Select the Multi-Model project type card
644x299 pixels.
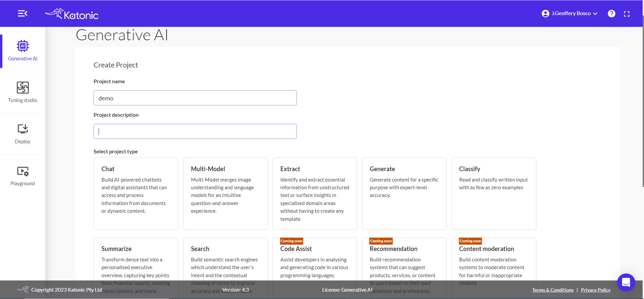(225, 194)
